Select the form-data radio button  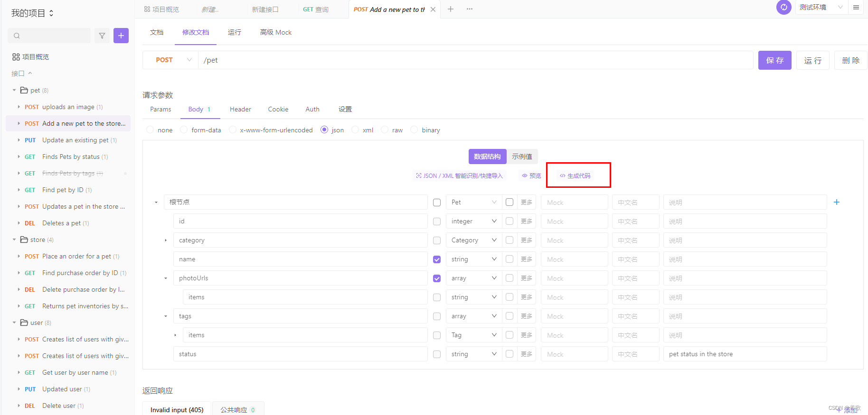[184, 130]
